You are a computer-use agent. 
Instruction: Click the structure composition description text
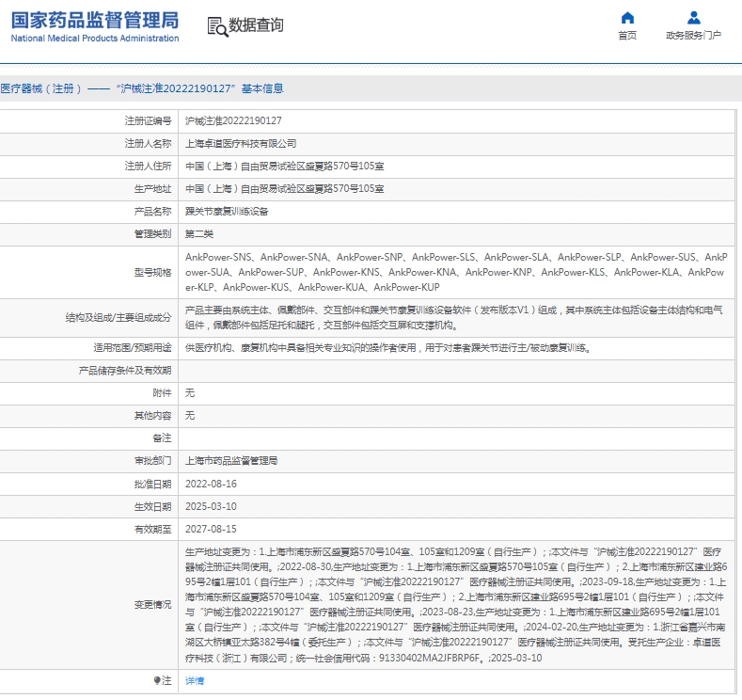(x=454, y=318)
